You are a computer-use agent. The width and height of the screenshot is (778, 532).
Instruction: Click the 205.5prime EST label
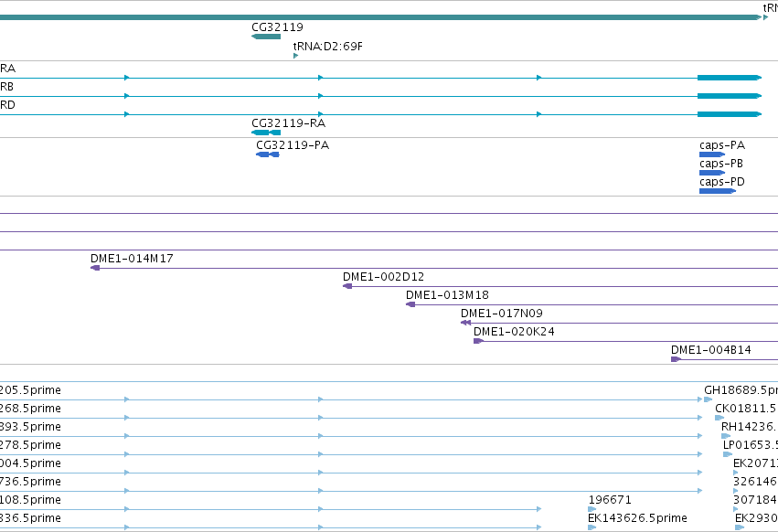(30, 390)
